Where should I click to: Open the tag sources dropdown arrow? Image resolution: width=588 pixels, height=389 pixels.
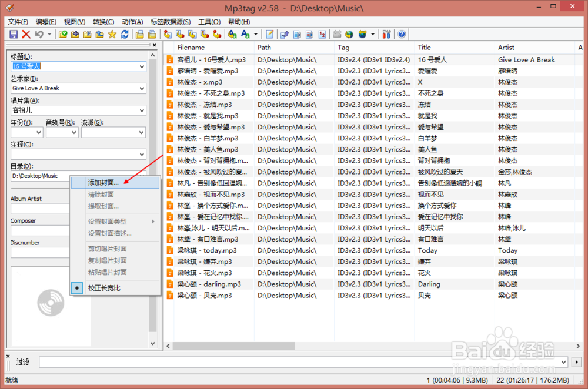pyautogui.click(x=373, y=35)
